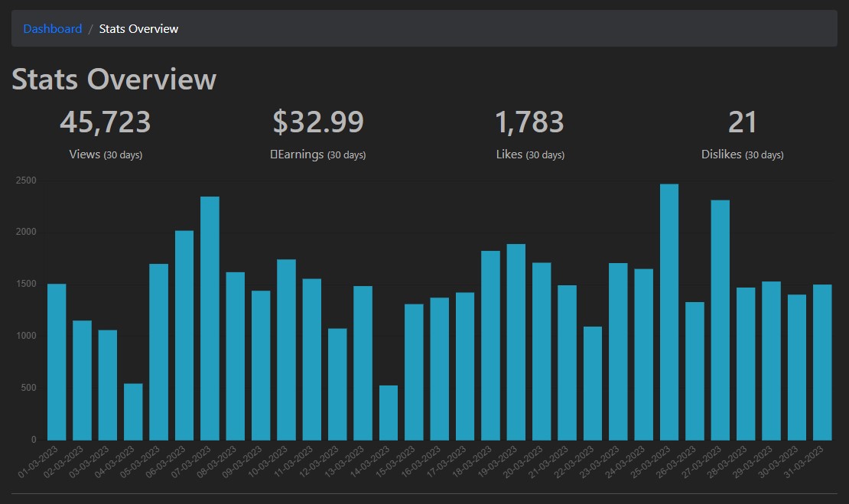Select the 1,783 Likes stat

click(530, 134)
